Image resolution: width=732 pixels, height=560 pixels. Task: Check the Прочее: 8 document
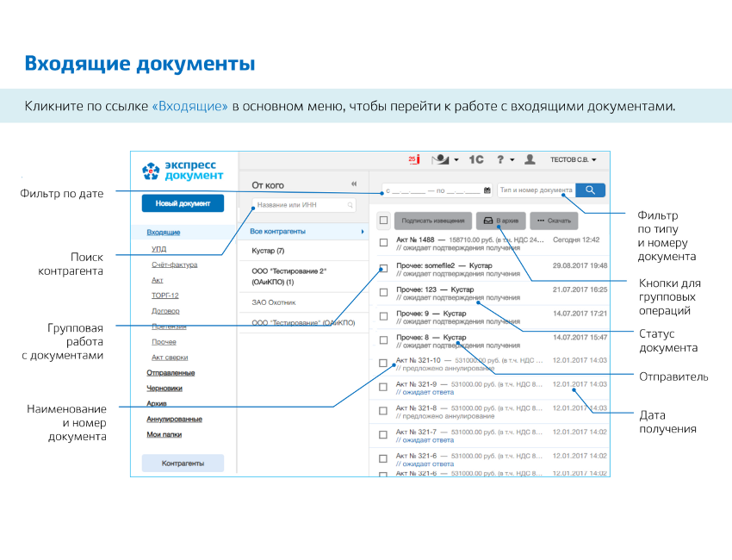coord(384,340)
